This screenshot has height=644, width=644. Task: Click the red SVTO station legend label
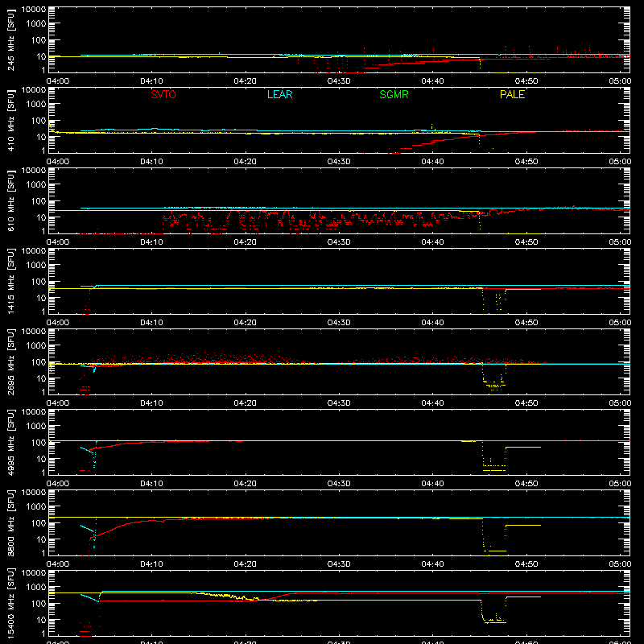163,94
